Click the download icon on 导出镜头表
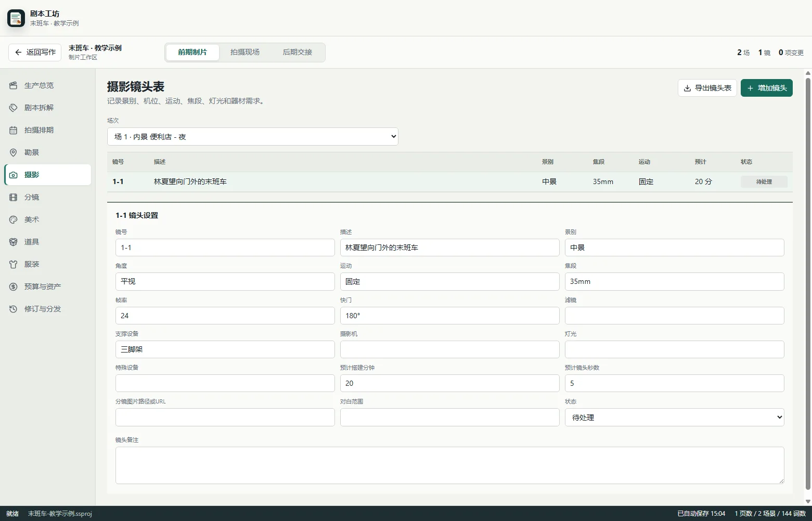 click(687, 88)
